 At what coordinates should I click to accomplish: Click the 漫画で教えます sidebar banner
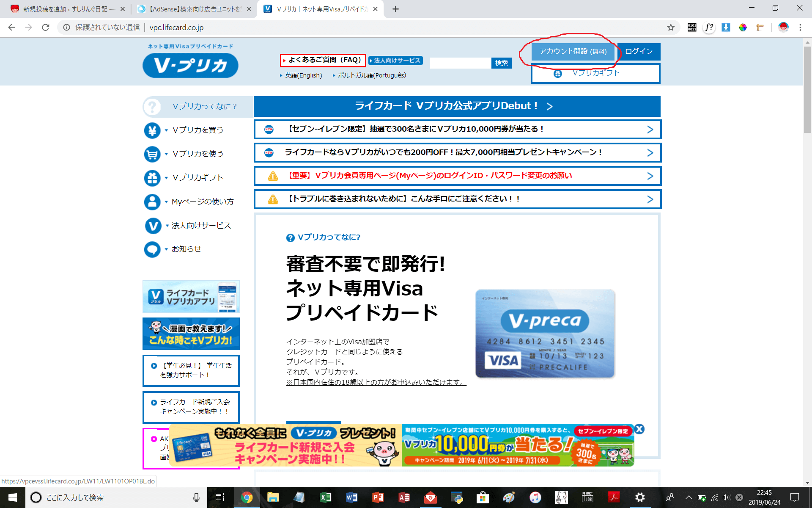191,334
